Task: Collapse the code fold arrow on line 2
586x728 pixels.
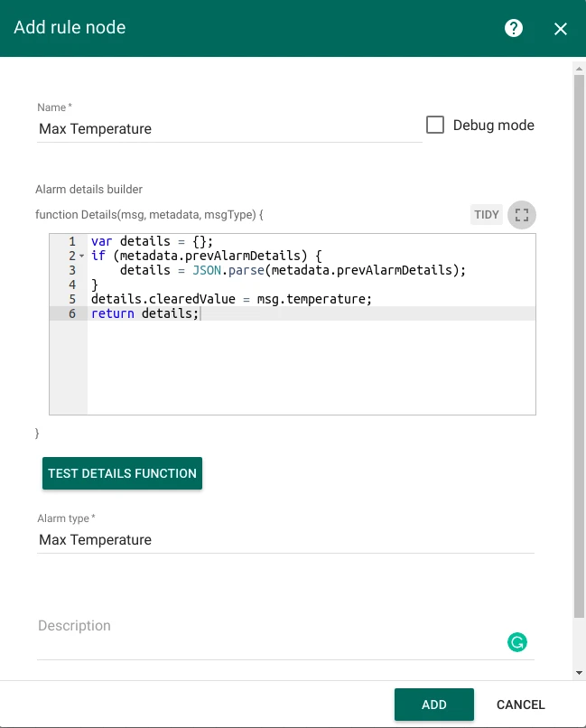Action: coord(81,256)
